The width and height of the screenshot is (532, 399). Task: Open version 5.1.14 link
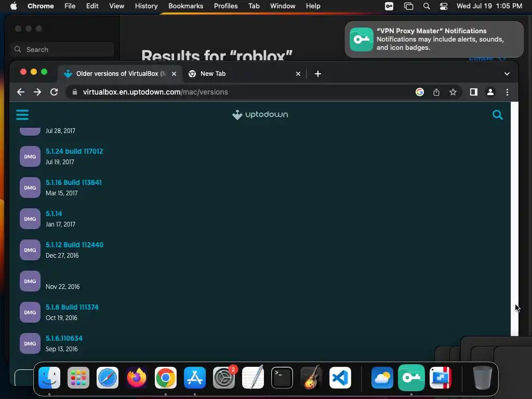pyautogui.click(x=54, y=214)
